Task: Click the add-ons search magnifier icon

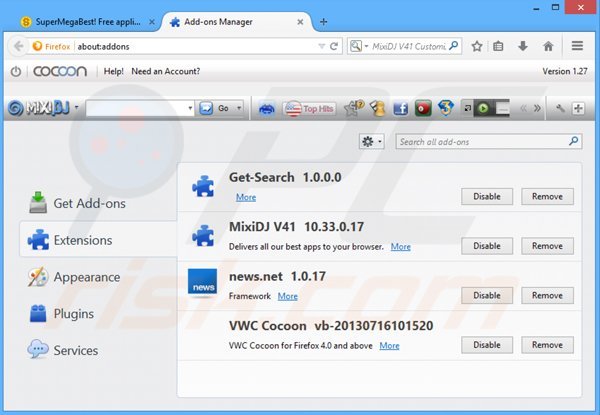Action: pos(573,142)
